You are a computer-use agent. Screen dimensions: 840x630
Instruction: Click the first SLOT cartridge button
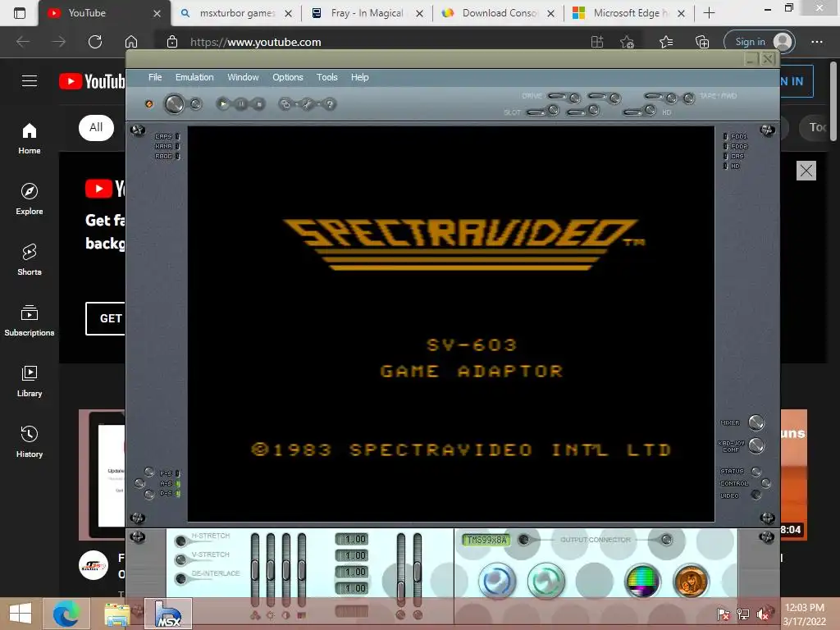pyautogui.click(x=554, y=111)
